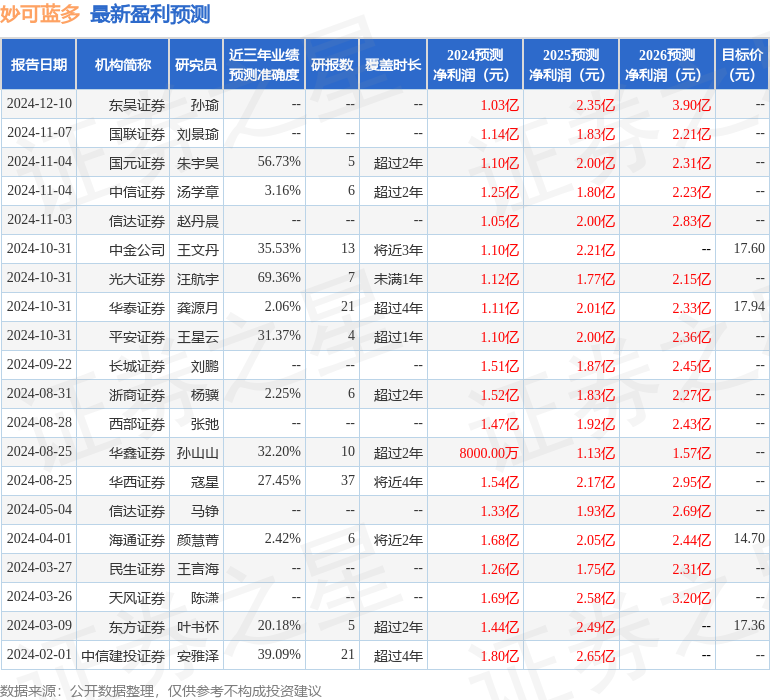Select accuracy value 69.36%
This screenshot has width=770, height=700.
(x=279, y=278)
